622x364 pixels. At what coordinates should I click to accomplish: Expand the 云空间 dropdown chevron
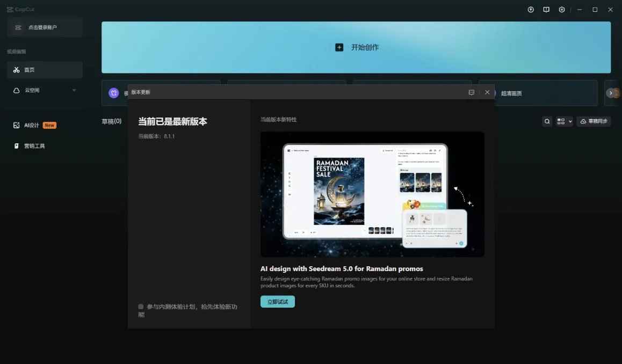point(75,90)
